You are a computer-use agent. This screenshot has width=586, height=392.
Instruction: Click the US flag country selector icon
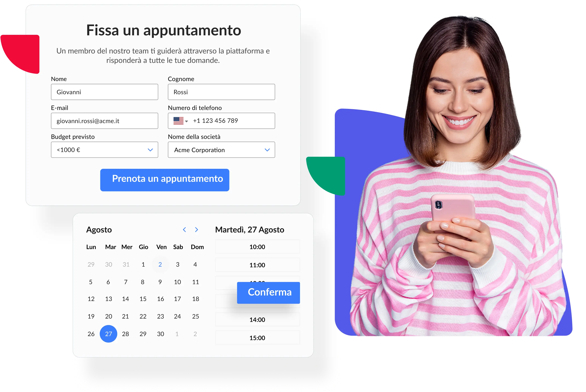(x=178, y=120)
